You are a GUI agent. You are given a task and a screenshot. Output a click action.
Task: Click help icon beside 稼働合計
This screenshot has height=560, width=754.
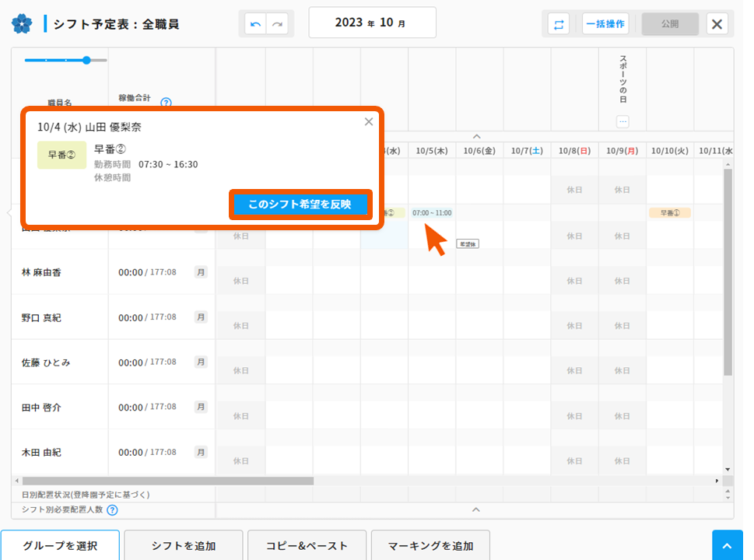coord(166,102)
